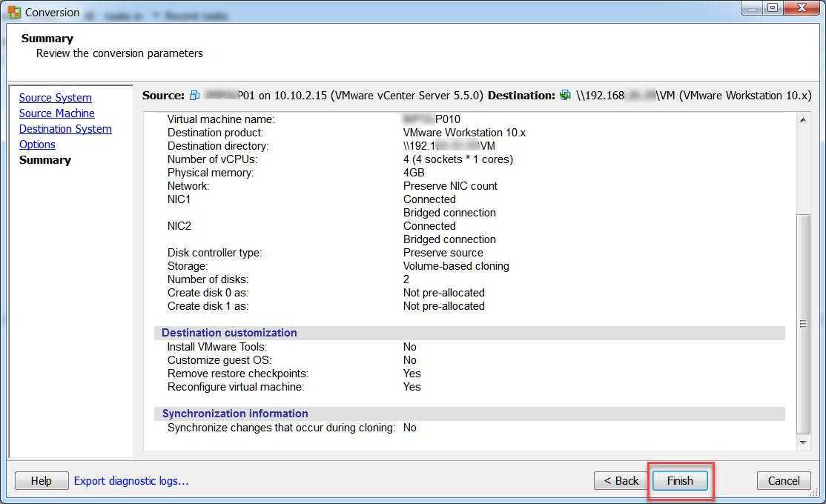Go to the Source System step

pos(56,98)
